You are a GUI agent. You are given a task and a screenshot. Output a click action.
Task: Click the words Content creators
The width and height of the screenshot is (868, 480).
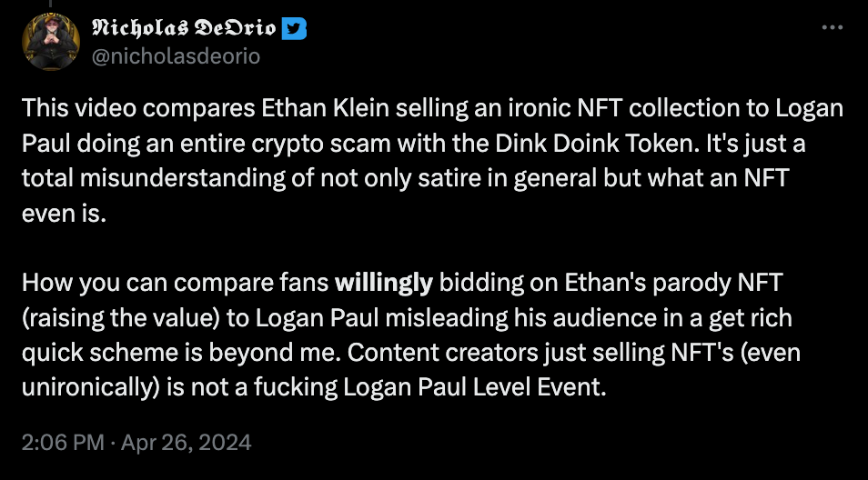[x=443, y=353]
